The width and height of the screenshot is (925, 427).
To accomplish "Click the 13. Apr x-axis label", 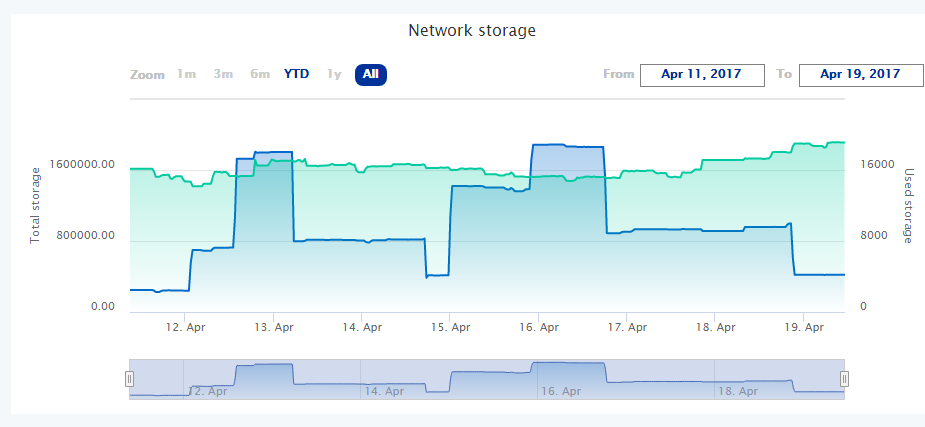I will (274, 327).
